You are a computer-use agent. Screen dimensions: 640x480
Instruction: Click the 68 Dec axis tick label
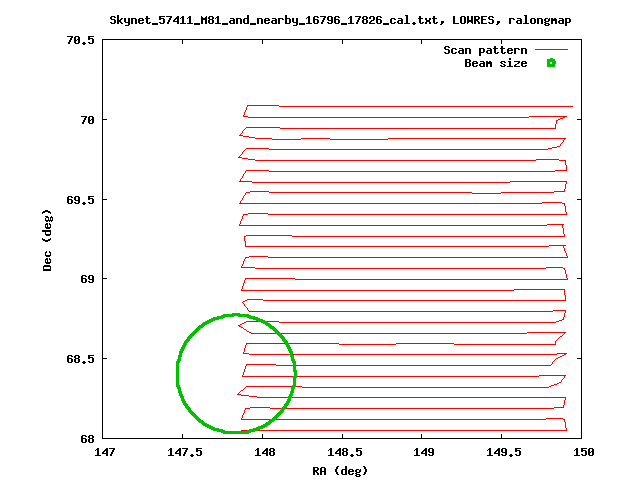[87, 439]
